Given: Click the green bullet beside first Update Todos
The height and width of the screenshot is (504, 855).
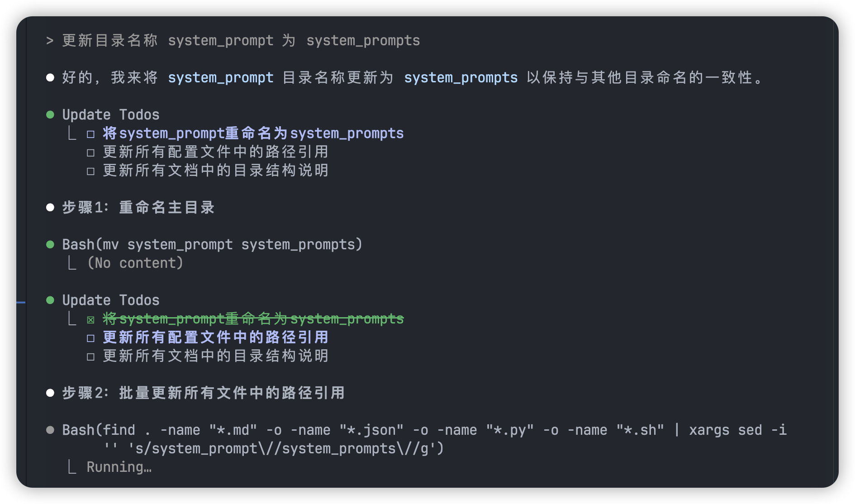Looking at the screenshot, I should point(50,115).
